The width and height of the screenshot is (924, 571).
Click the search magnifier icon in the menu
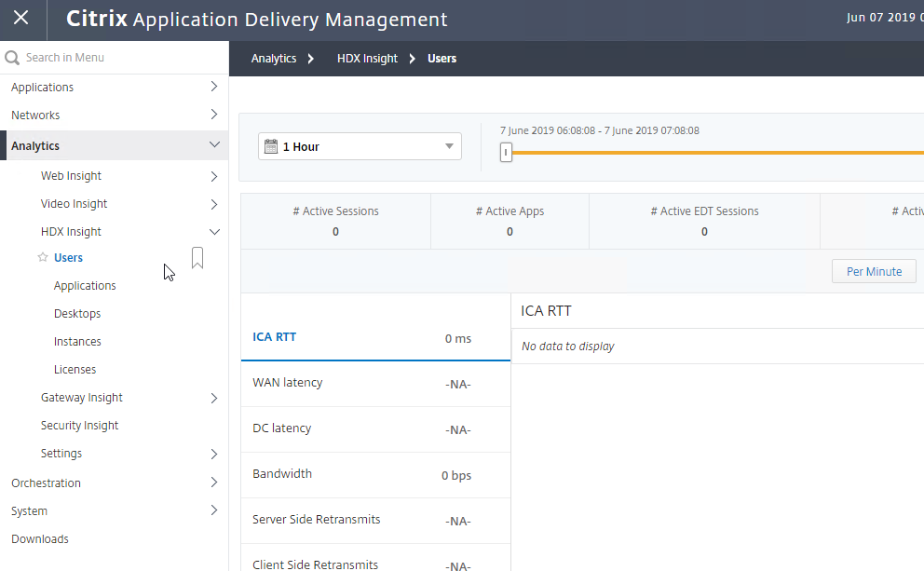(x=12, y=58)
